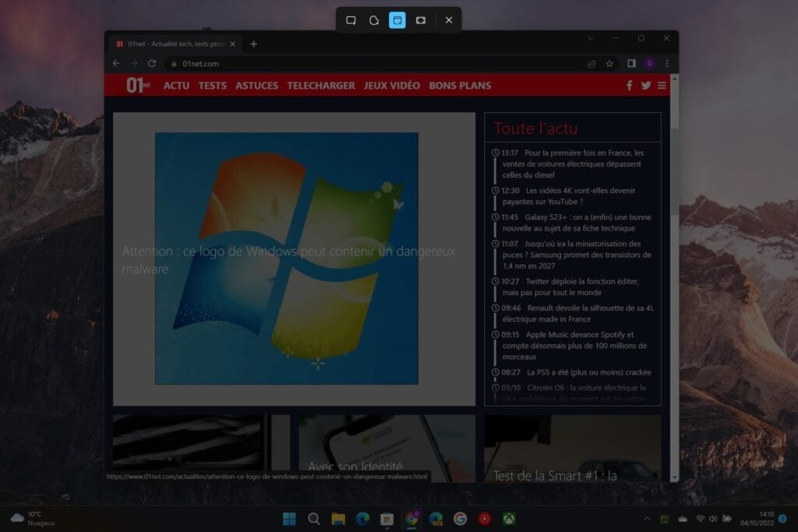The width and height of the screenshot is (798, 532).
Task: Open the ACTU menu item
Action: (x=176, y=86)
